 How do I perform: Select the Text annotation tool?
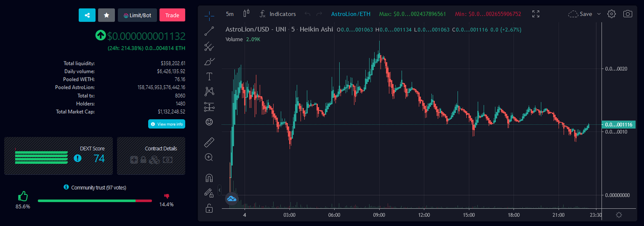click(x=209, y=76)
